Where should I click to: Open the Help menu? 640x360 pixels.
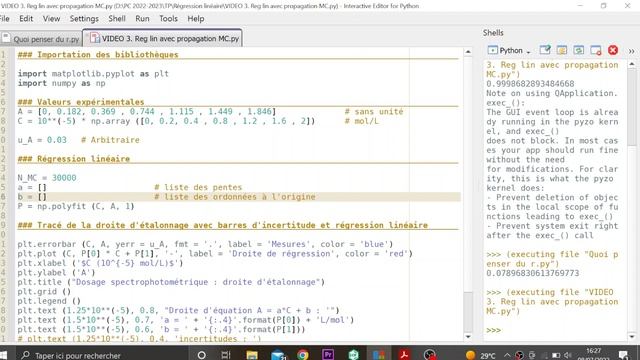[x=196, y=19]
